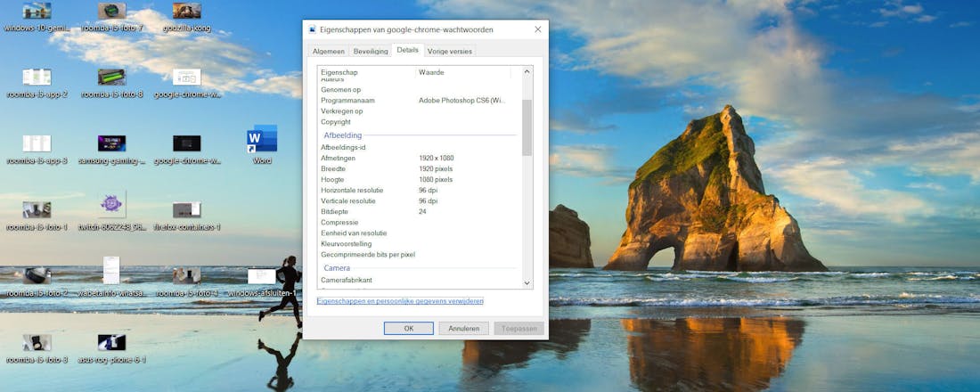Select google-chrome-w... file with dark thumbnail
This screenshot has height=392, width=980.
tap(187, 150)
